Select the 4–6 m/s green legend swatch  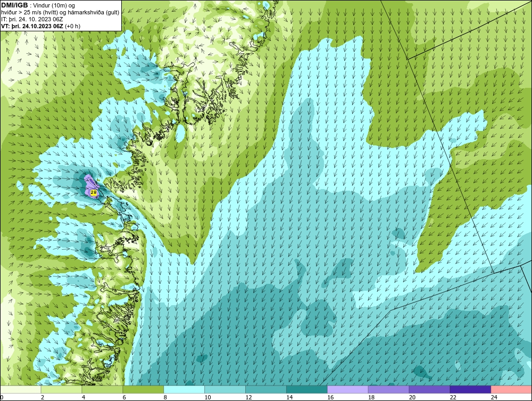point(102,389)
